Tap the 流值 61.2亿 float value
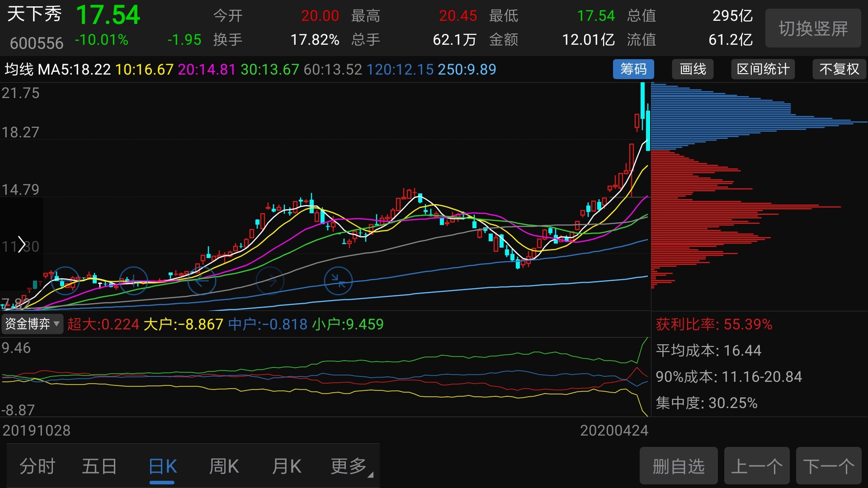The image size is (868, 488). 731,40
